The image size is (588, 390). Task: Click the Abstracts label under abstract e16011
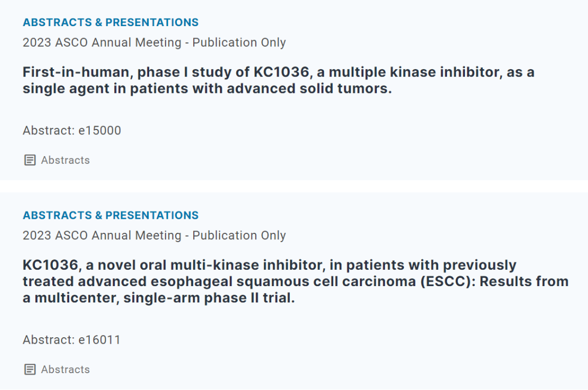[65, 369]
